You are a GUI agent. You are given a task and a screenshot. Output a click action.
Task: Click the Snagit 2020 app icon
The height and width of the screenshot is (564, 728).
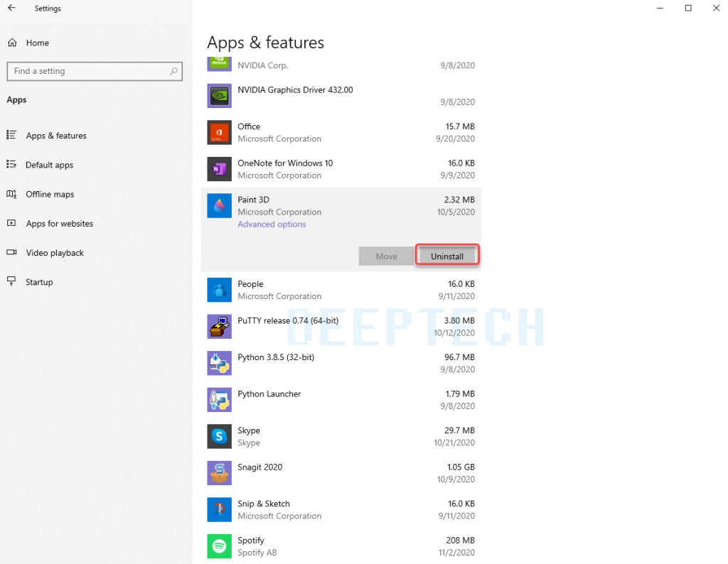coord(219,473)
